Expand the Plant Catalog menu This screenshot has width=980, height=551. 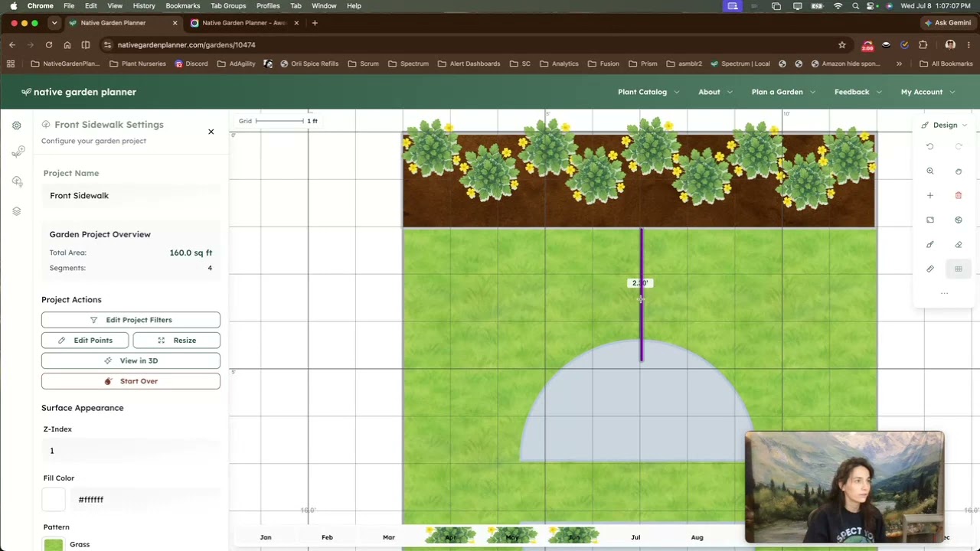[648, 92]
